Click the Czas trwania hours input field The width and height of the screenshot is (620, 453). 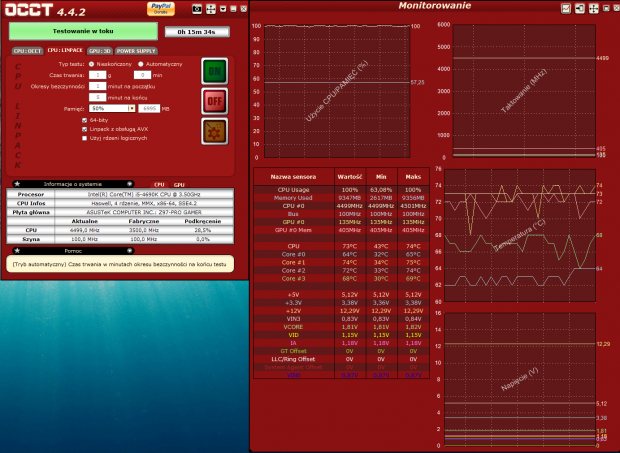96,74
